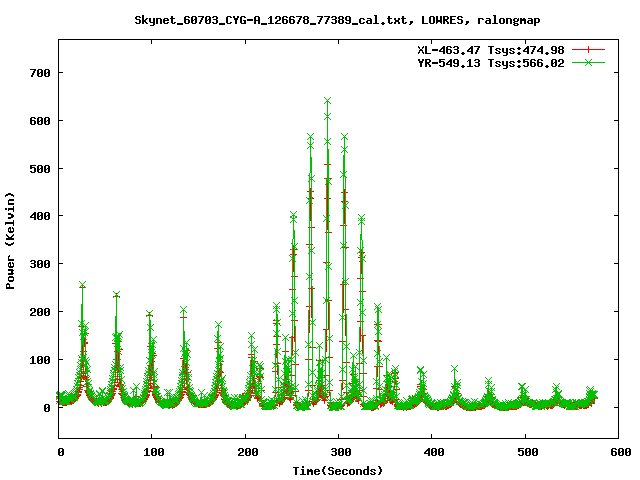Click the Time(Seconds) x-axis label
The height and width of the screenshot is (480, 640).
(338, 471)
